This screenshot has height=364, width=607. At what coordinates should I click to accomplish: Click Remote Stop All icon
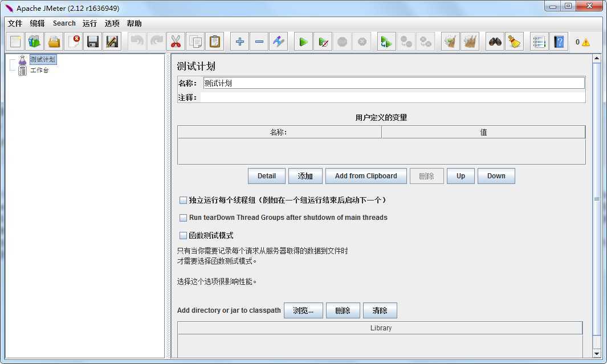[x=406, y=42]
